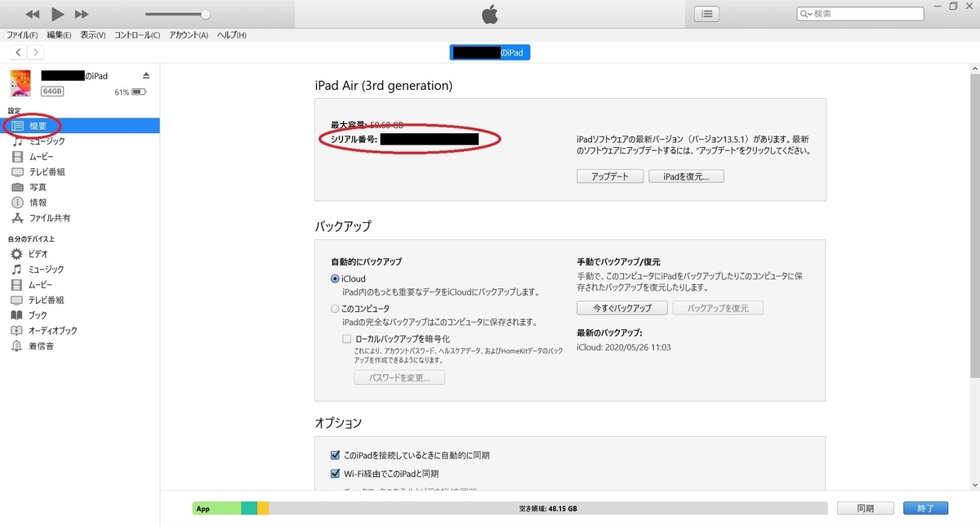Viewport: 980px width, 526px height.
Task: Select the iCloud backup radio button
Action: coord(335,279)
